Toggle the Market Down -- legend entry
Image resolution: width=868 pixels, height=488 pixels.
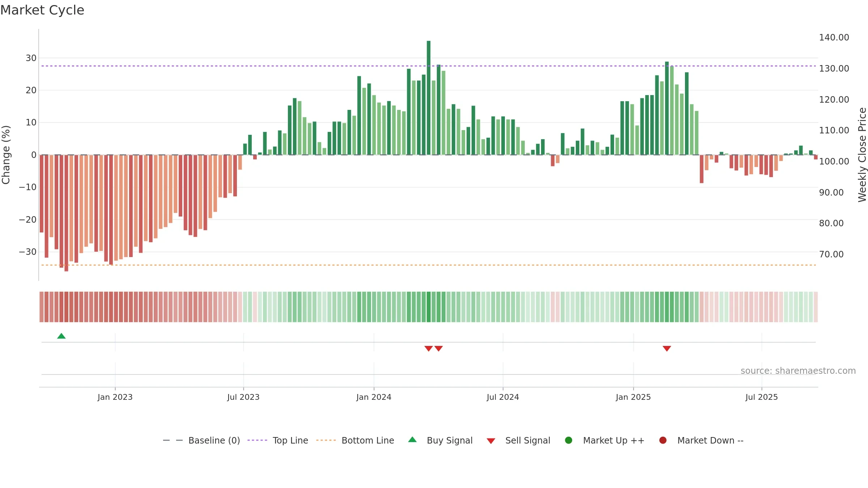[701, 440]
